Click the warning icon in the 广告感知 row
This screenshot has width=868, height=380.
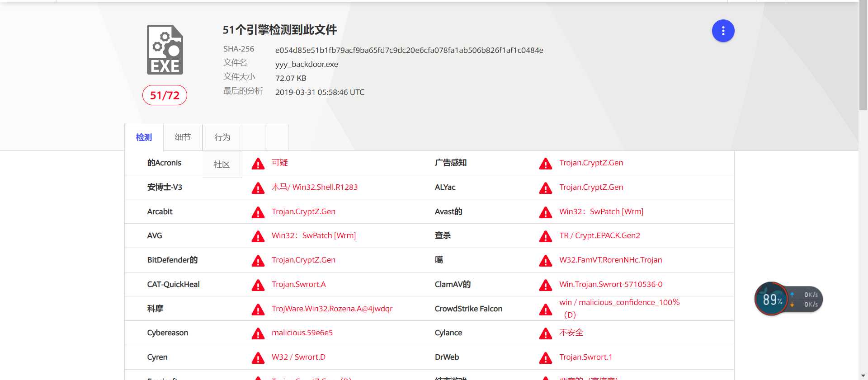coord(546,164)
